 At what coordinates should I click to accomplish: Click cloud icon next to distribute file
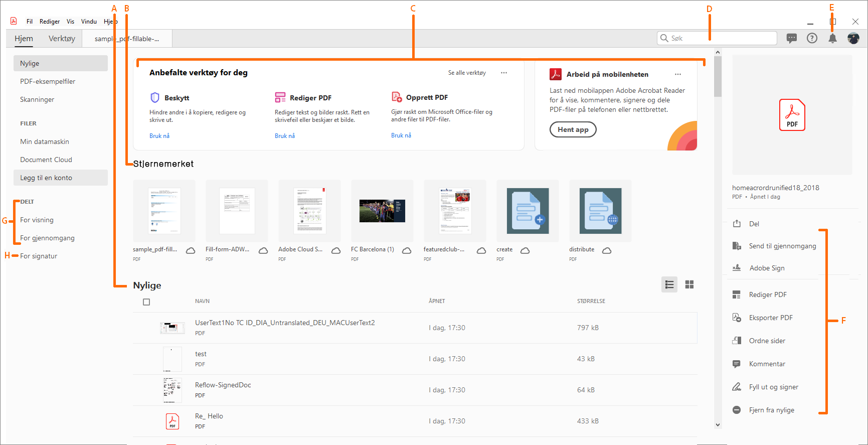point(607,250)
